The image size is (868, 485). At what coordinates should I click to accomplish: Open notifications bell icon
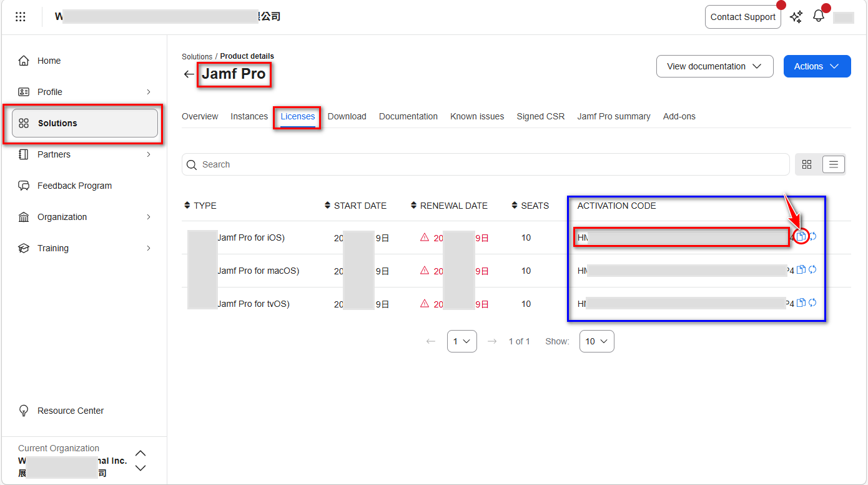(x=818, y=16)
